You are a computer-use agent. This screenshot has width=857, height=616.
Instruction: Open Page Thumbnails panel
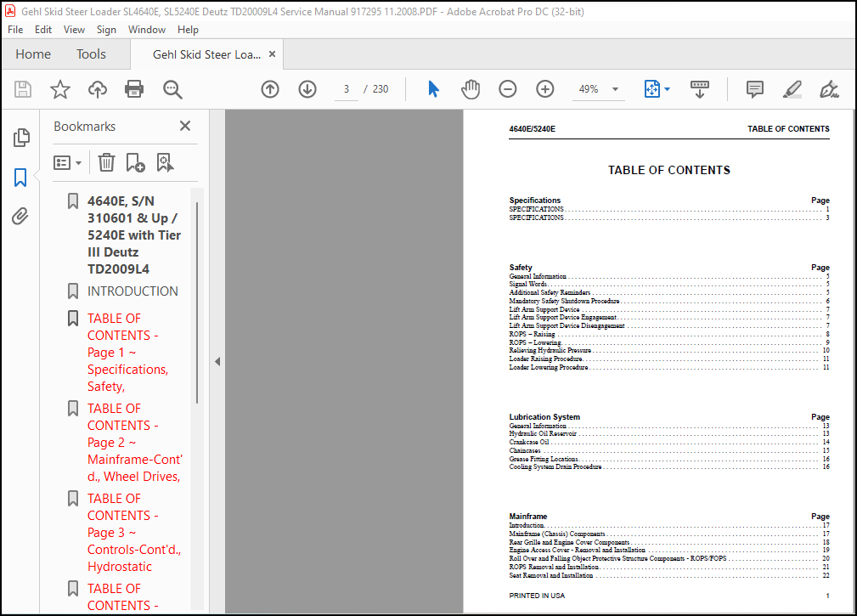20,138
